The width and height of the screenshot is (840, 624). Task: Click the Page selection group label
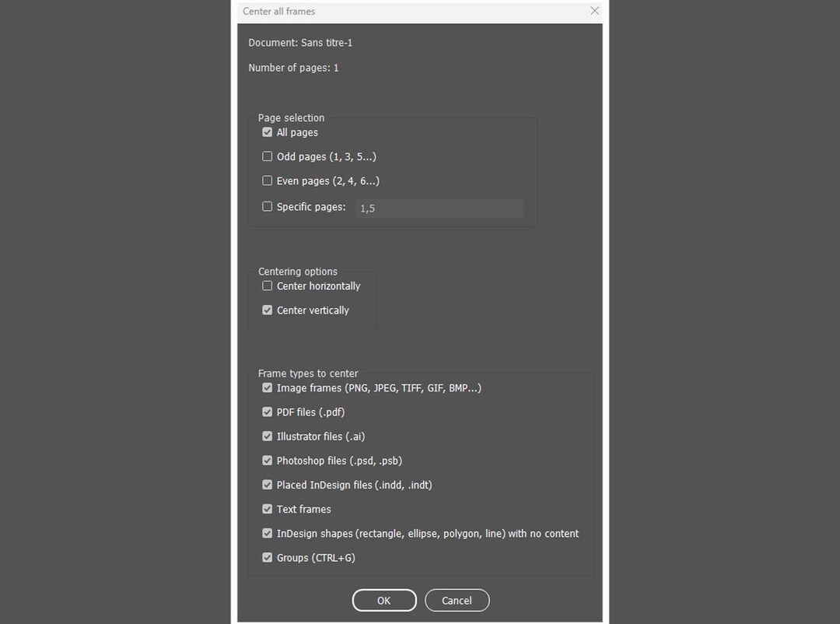click(x=292, y=118)
